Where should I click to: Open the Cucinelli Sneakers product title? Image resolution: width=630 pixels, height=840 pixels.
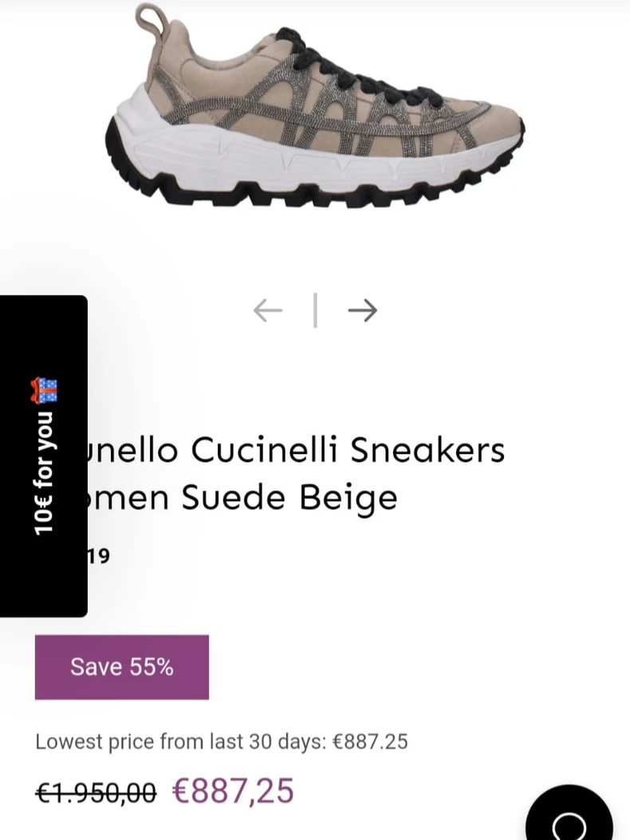296,473
